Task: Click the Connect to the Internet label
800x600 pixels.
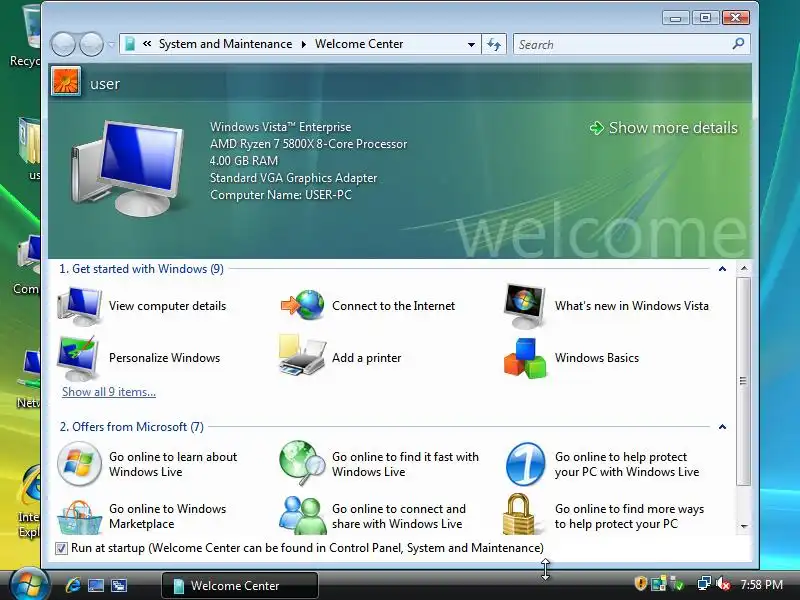Action: [393, 306]
